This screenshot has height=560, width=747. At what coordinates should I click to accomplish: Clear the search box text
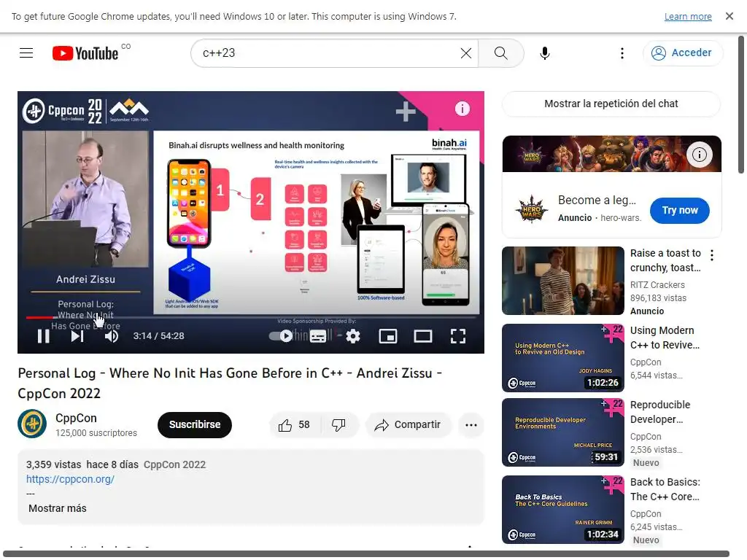point(466,52)
